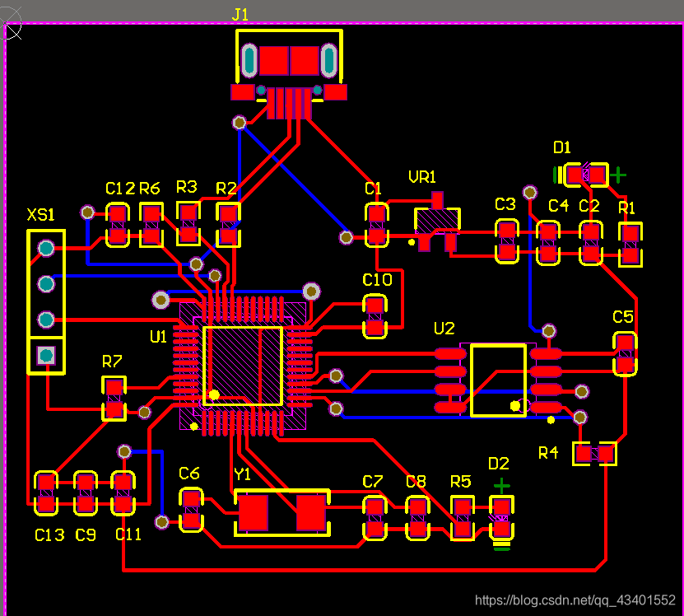Click the J1 designator label
Screen dimensions: 684x616
pyautogui.click(x=240, y=14)
